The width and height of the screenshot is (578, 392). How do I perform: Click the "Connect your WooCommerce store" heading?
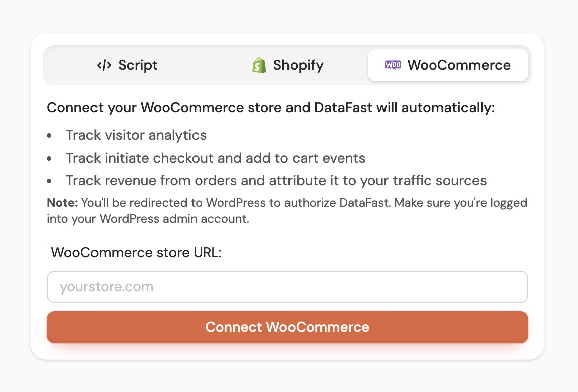pyautogui.click(x=270, y=108)
